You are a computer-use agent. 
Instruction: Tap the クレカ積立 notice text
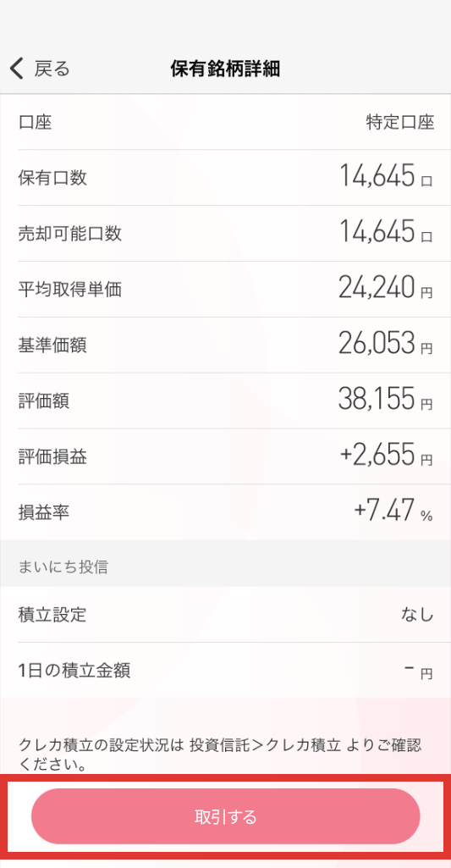tap(220, 754)
